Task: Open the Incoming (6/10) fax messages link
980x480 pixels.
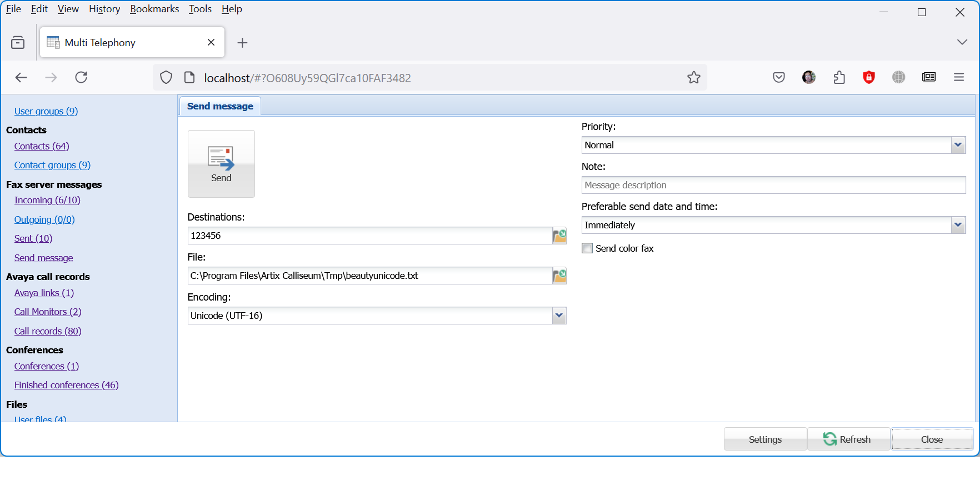Action: pos(47,200)
